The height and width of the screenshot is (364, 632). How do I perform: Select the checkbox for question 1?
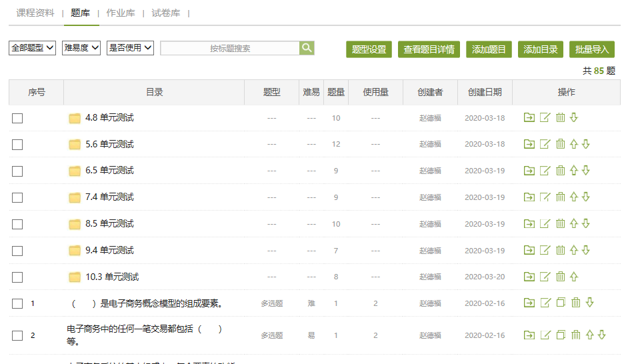click(x=17, y=304)
